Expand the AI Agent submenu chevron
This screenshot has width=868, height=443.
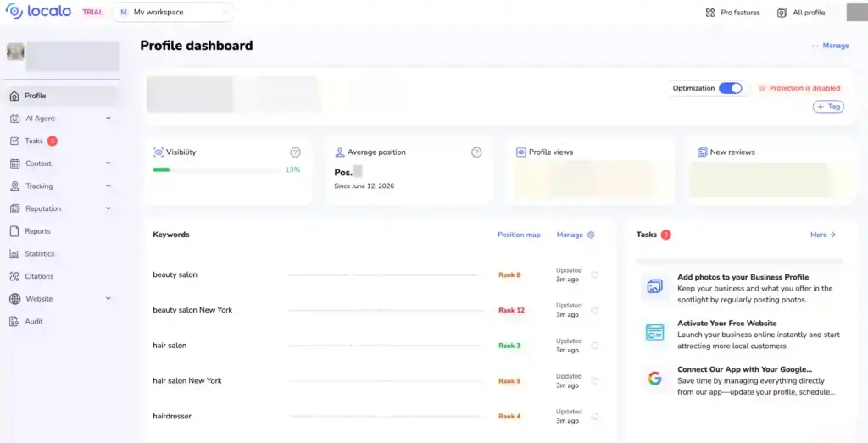coord(108,119)
